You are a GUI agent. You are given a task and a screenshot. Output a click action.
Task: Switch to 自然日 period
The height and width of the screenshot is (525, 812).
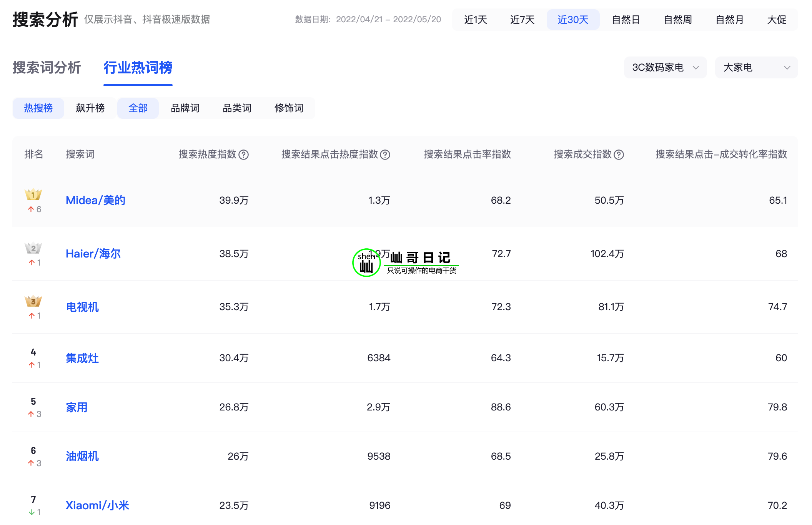pyautogui.click(x=626, y=20)
